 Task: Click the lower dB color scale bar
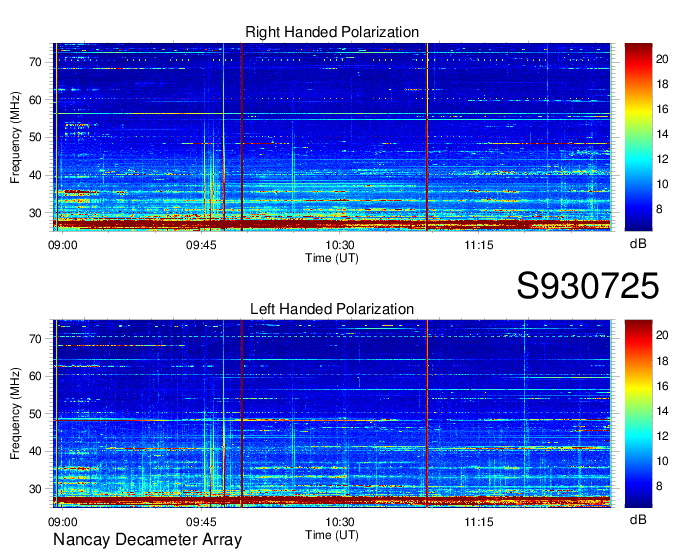click(638, 413)
